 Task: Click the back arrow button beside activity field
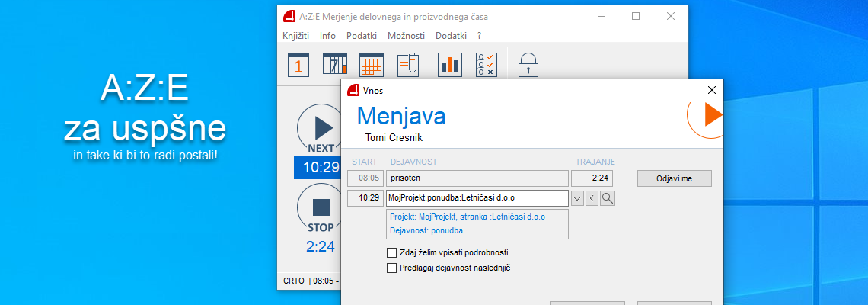click(x=592, y=198)
